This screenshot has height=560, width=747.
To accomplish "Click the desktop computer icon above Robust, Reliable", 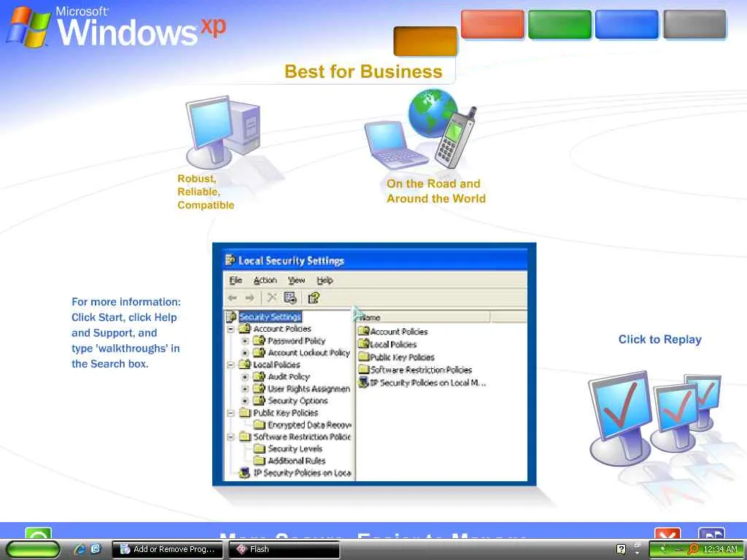I will point(222,131).
